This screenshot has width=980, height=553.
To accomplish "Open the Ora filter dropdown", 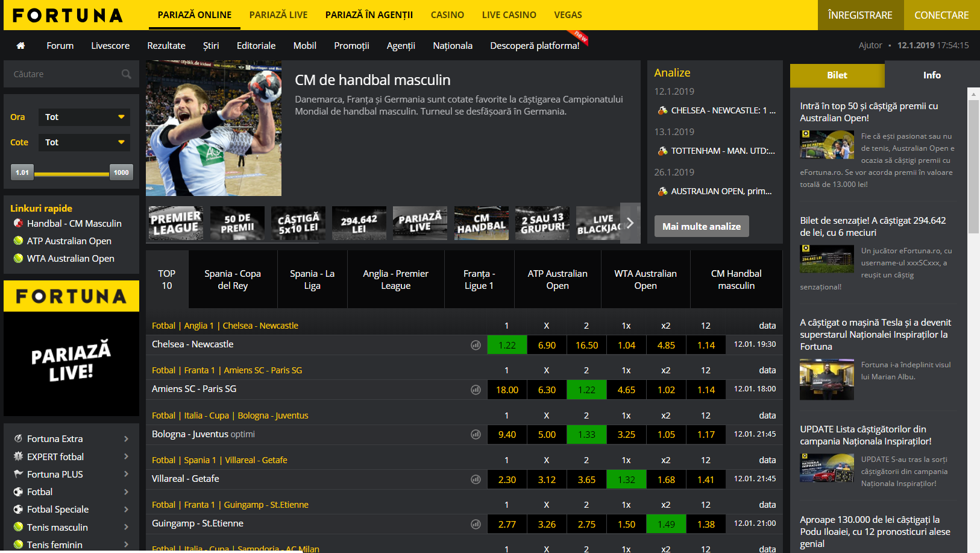I will (84, 117).
